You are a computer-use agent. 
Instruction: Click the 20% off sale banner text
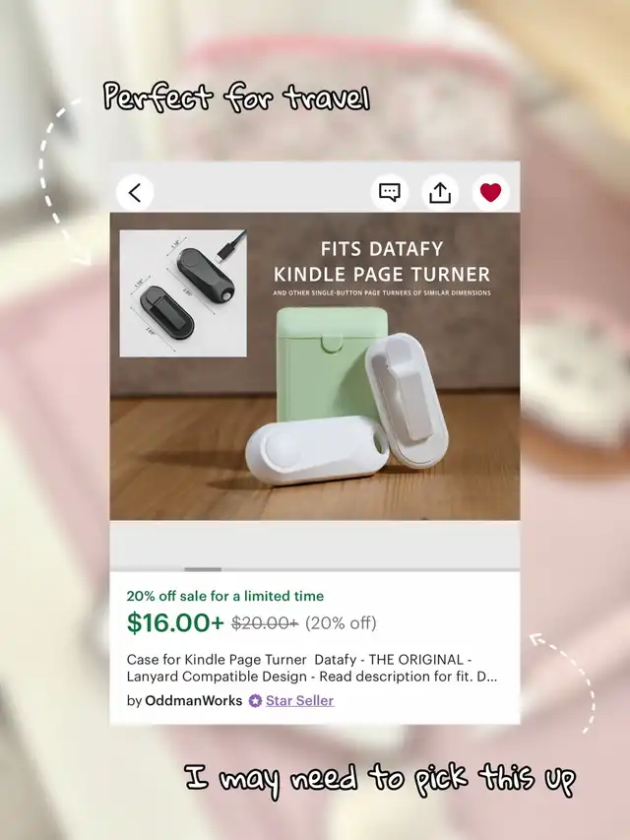[x=225, y=596]
